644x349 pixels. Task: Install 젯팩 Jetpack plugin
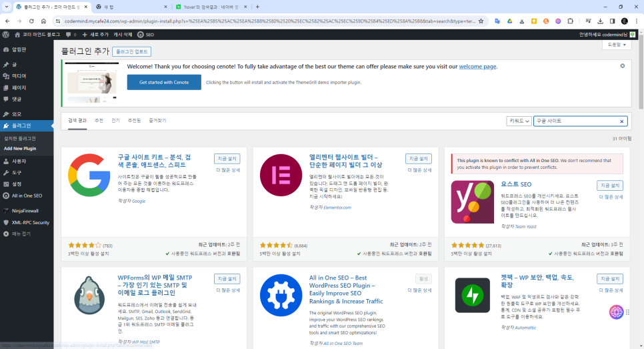point(610,279)
